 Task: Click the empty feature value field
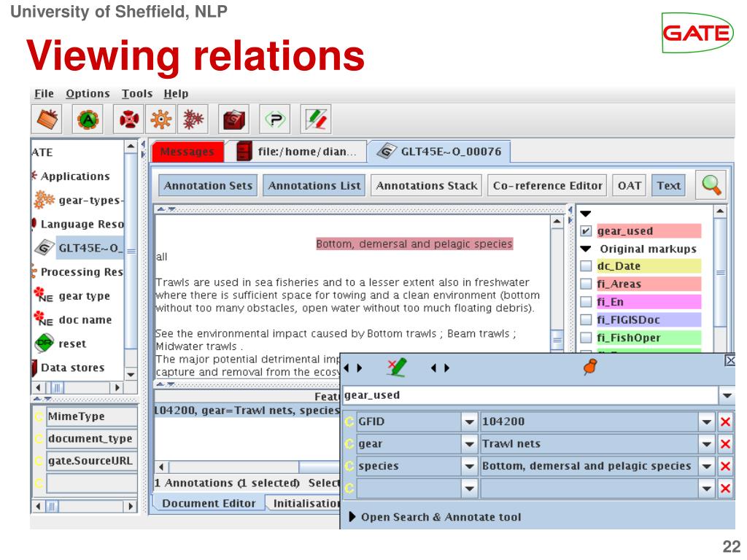(589, 488)
